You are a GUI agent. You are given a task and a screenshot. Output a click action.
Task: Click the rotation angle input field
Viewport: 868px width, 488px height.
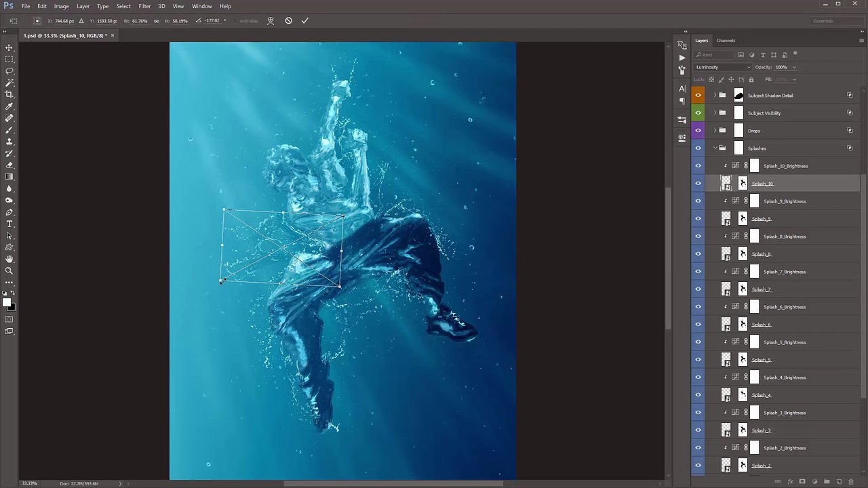pyautogui.click(x=212, y=21)
